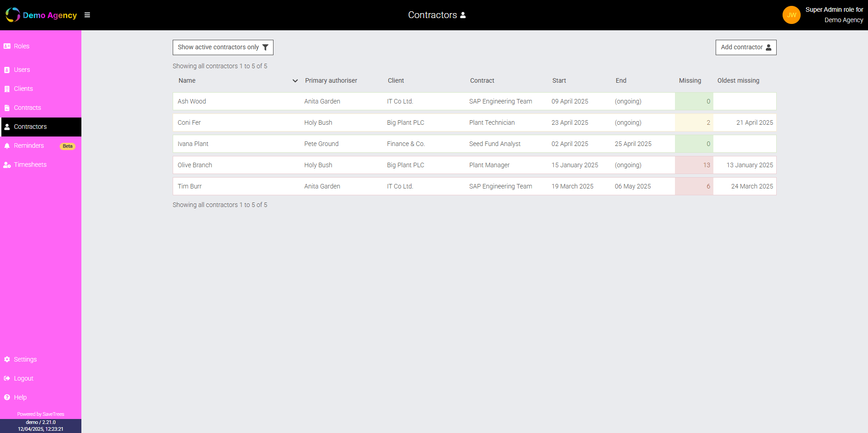Click the Roles sidebar icon

7,46
